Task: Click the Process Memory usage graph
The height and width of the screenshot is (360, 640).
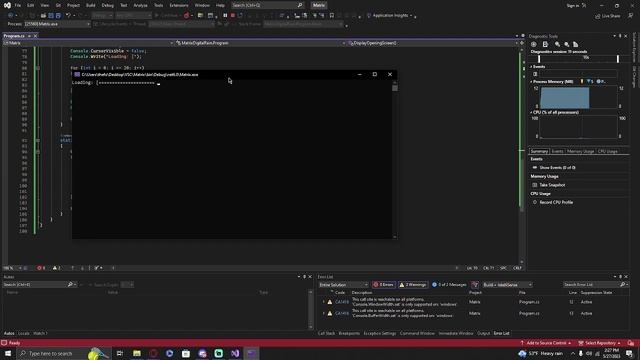Action: [x=578, y=97]
